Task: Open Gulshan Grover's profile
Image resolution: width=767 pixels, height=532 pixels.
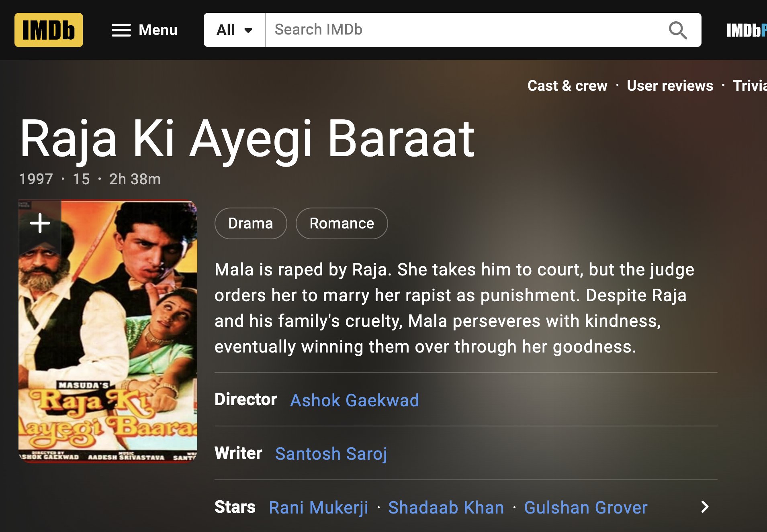Action: point(585,508)
